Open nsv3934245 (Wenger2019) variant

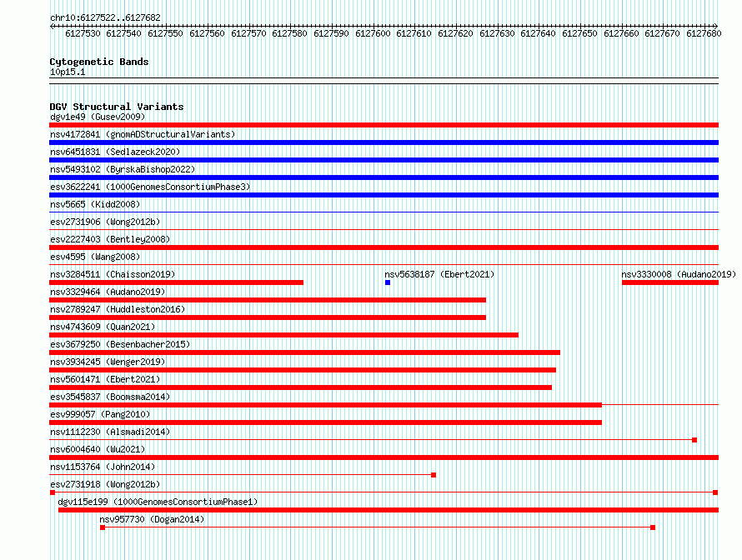click(108, 362)
